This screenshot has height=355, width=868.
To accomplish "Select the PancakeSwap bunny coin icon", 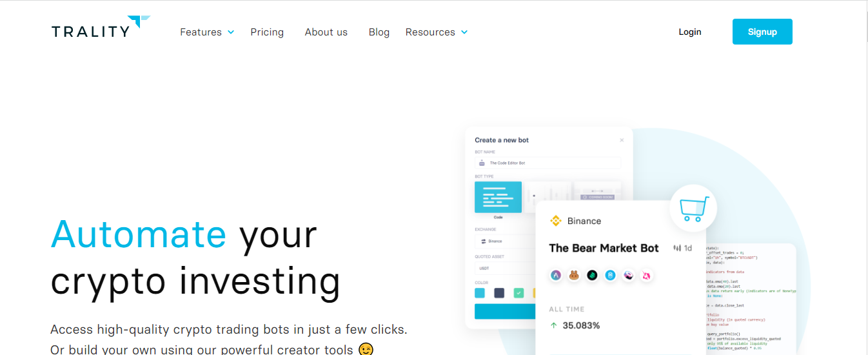I will point(574,276).
